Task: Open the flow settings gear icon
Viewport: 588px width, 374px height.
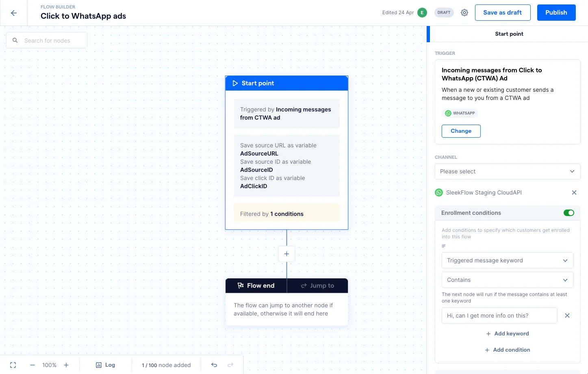Action: click(464, 13)
